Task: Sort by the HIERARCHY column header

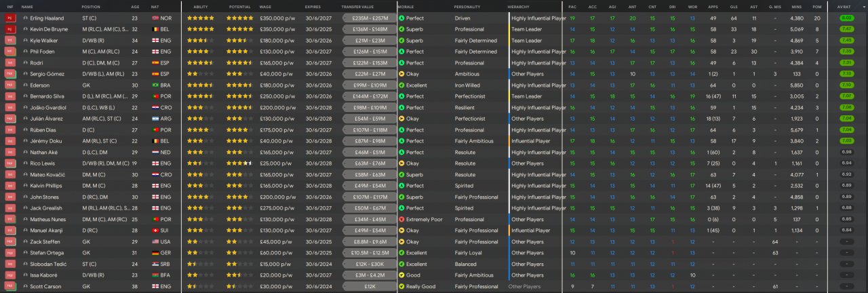Action: click(518, 6)
